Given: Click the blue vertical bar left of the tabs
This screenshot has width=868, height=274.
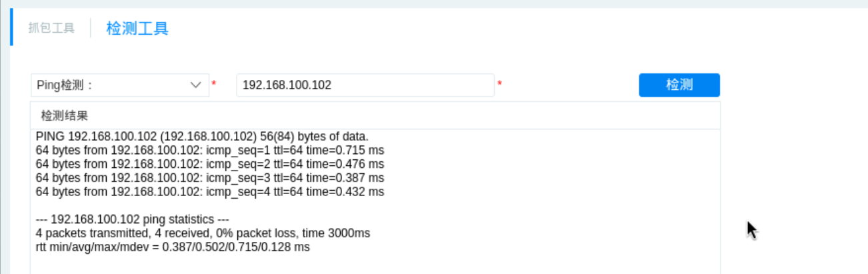Looking at the screenshot, I should coord(11,27).
